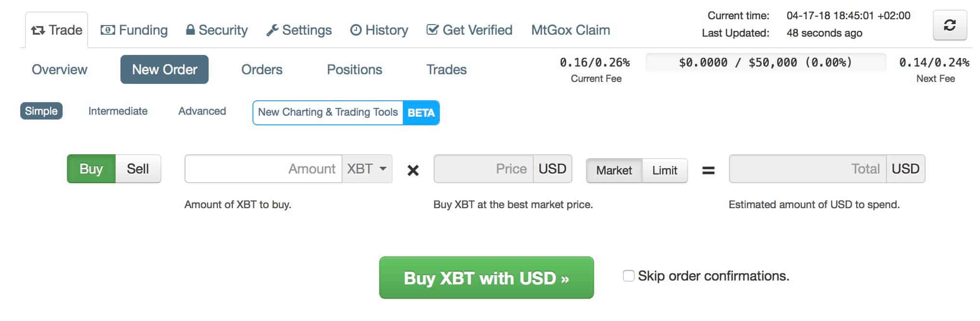
Task: Click the refresh icon button
Action: pos(950,25)
